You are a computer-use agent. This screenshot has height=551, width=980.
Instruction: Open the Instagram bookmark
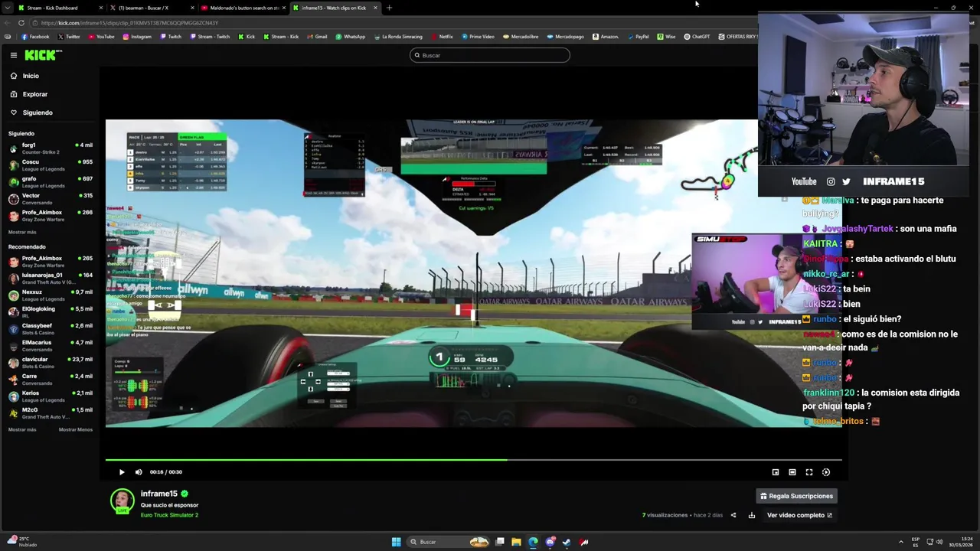click(137, 37)
